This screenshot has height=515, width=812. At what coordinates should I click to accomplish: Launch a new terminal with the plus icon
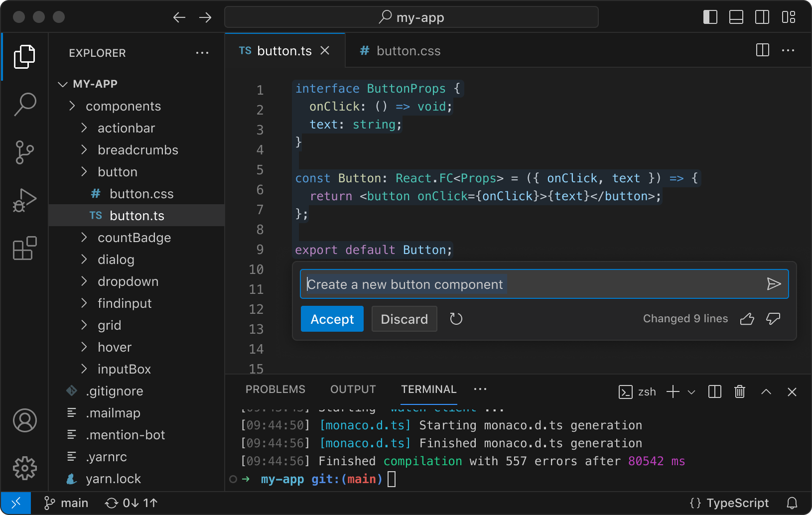point(673,392)
